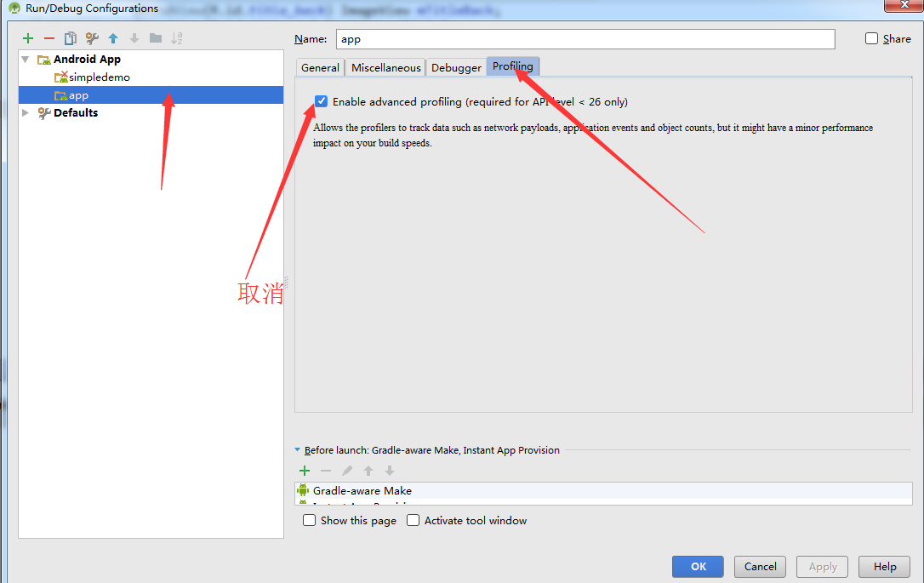Open Help for run configurations
Image resolution: width=924 pixels, height=583 pixels.
pos(884,566)
